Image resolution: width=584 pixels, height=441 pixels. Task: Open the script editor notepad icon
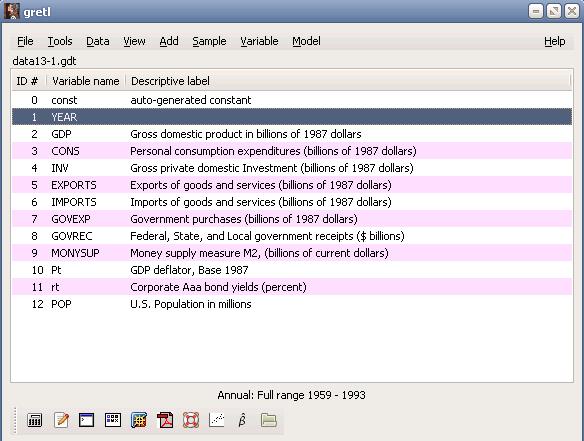tap(61, 420)
